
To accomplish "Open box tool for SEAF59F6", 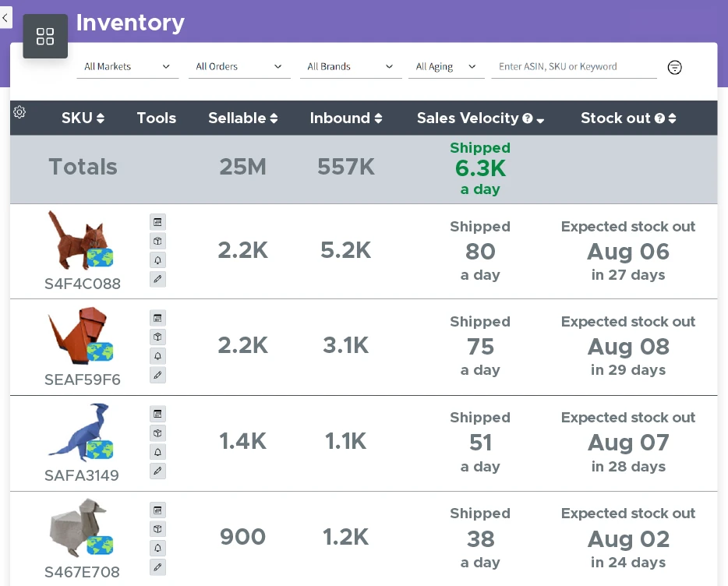I will (x=158, y=337).
